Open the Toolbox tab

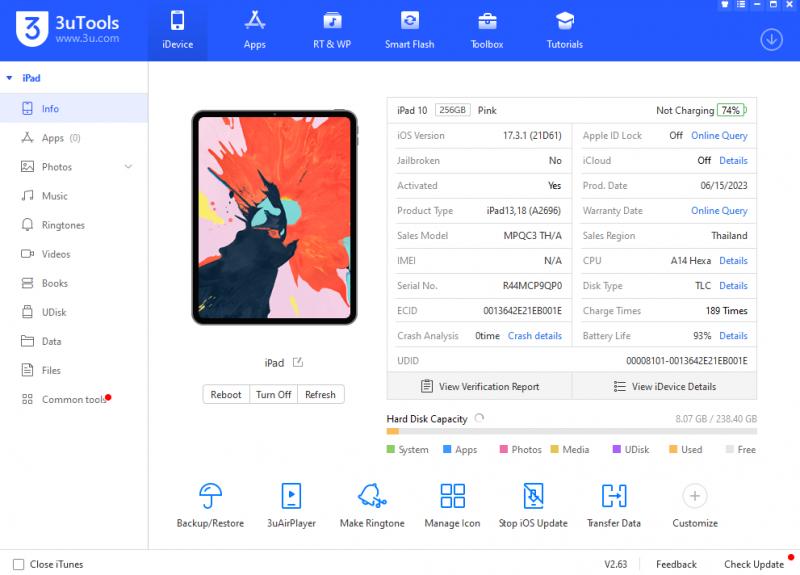(x=487, y=30)
